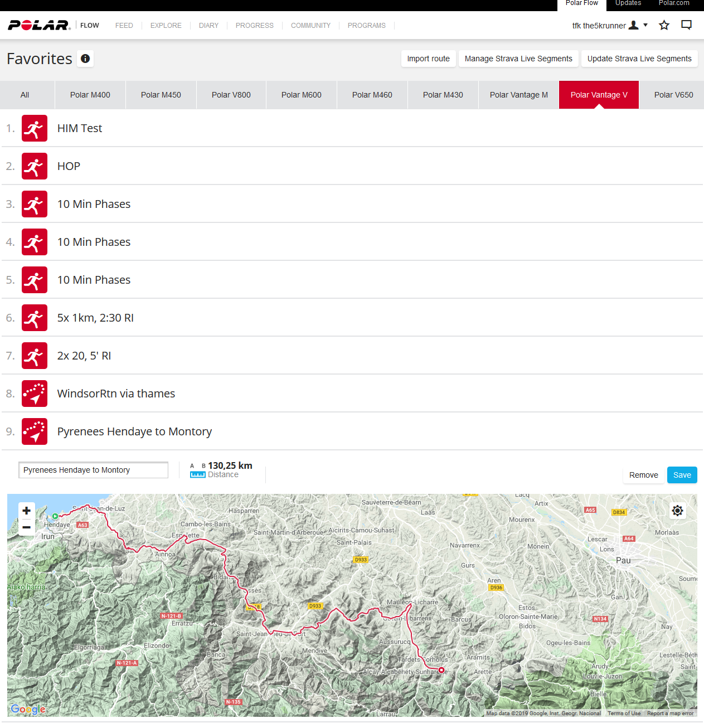
Task: Open the Polar.com top link
Action: tap(674, 3)
